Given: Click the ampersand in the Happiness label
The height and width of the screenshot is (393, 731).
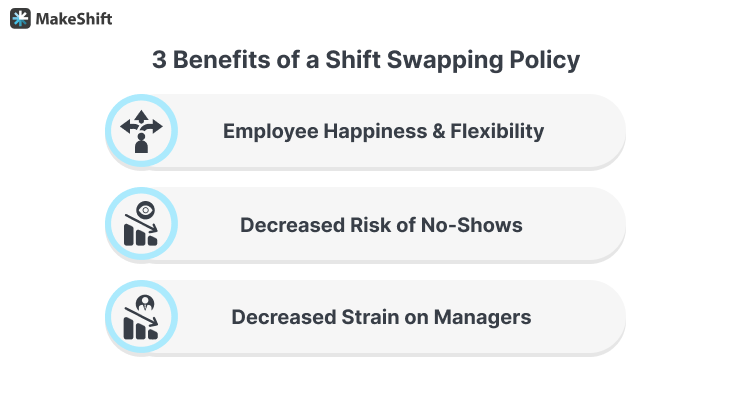Looking at the screenshot, I should (x=438, y=131).
